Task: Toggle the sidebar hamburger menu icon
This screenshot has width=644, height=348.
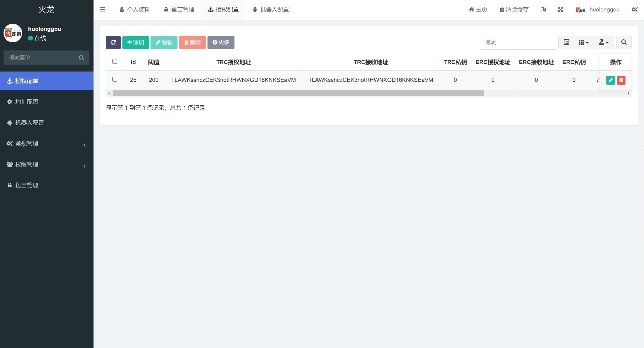Action: pos(103,10)
